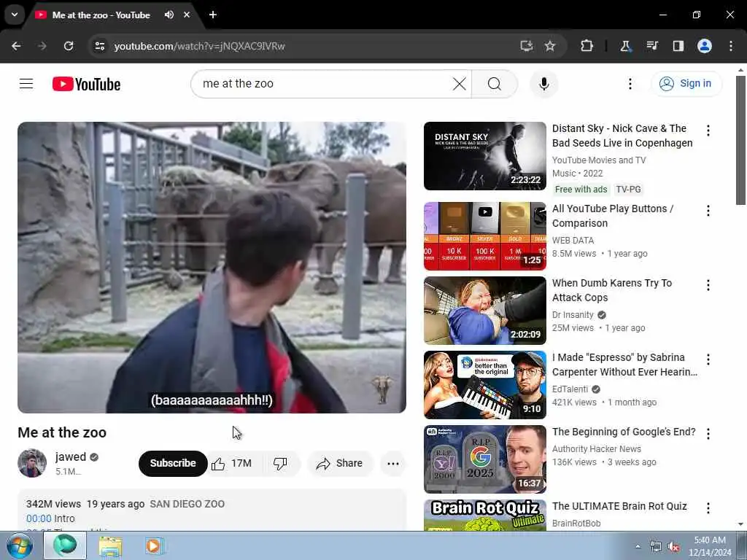Submit search with magnifier button
747x560 pixels.
495,84
